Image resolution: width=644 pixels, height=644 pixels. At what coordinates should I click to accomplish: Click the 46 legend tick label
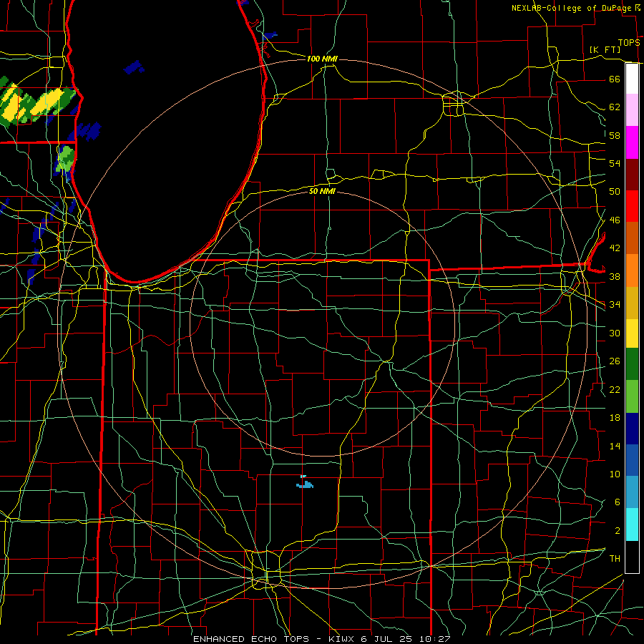(x=615, y=220)
